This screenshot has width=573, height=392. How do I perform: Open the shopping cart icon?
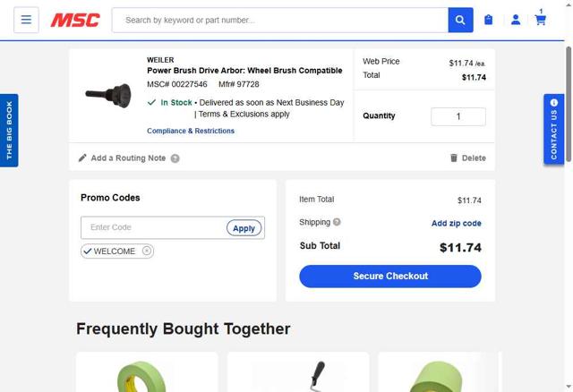(541, 20)
